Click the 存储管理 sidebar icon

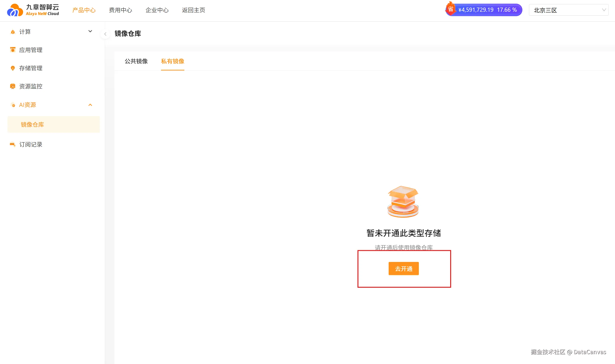13,68
